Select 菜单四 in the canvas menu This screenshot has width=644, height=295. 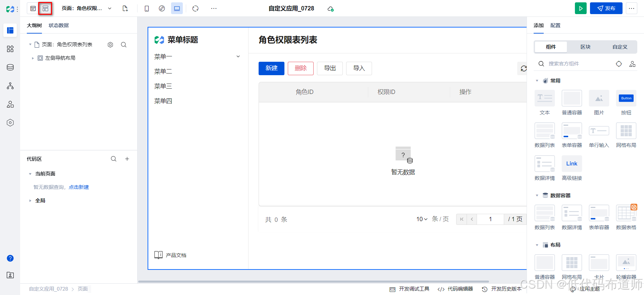163,101
